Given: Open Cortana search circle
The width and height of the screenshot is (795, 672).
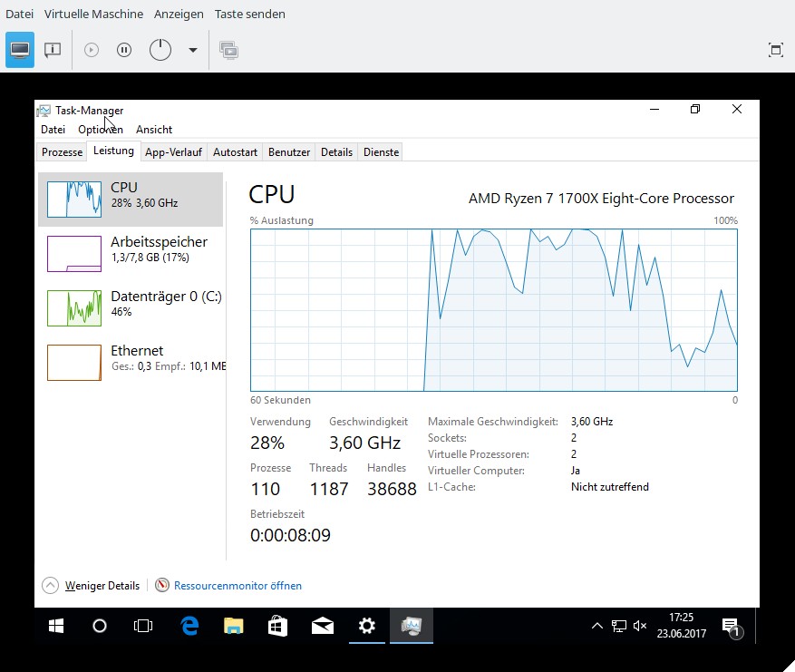Looking at the screenshot, I should pos(100,626).
